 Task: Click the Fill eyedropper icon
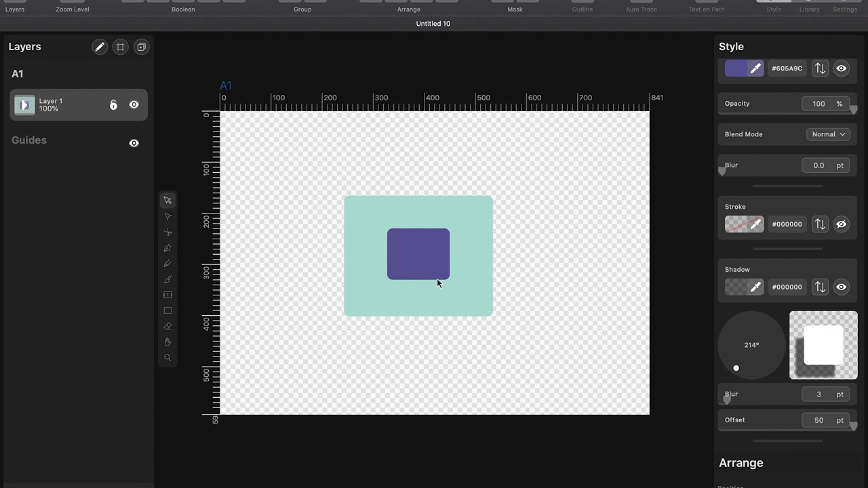coord(755,68)
